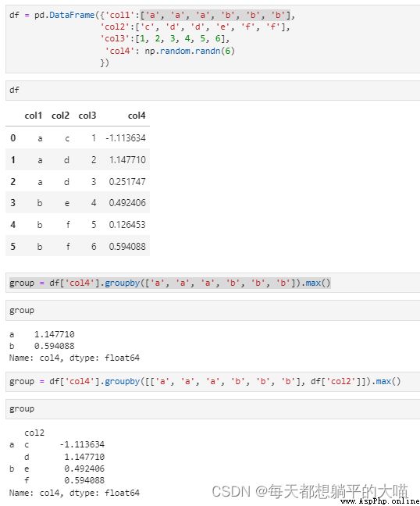The height and width of the screenshot is (506, 420).
Task: Click row index 5 in table
Action: (x=13, y=247)
